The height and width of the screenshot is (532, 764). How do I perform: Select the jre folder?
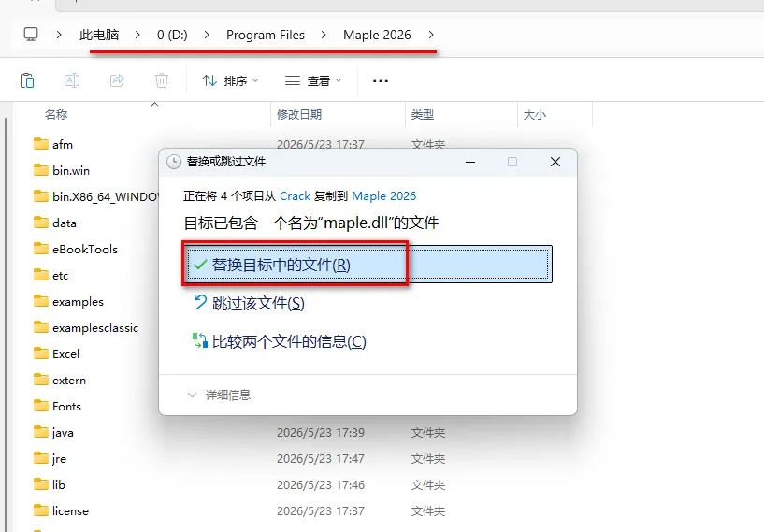(x=59, y=459)
